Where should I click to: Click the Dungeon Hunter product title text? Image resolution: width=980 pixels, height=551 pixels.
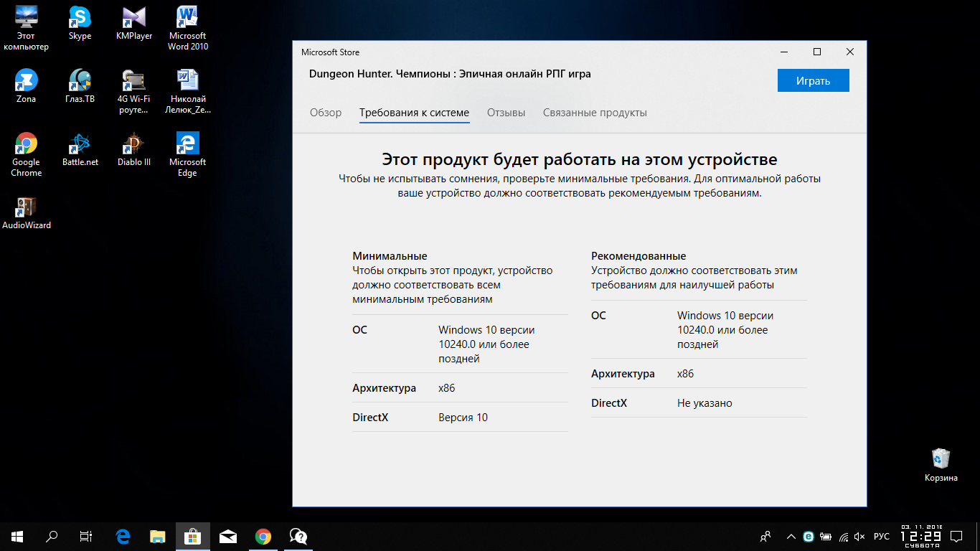(450, 74)
